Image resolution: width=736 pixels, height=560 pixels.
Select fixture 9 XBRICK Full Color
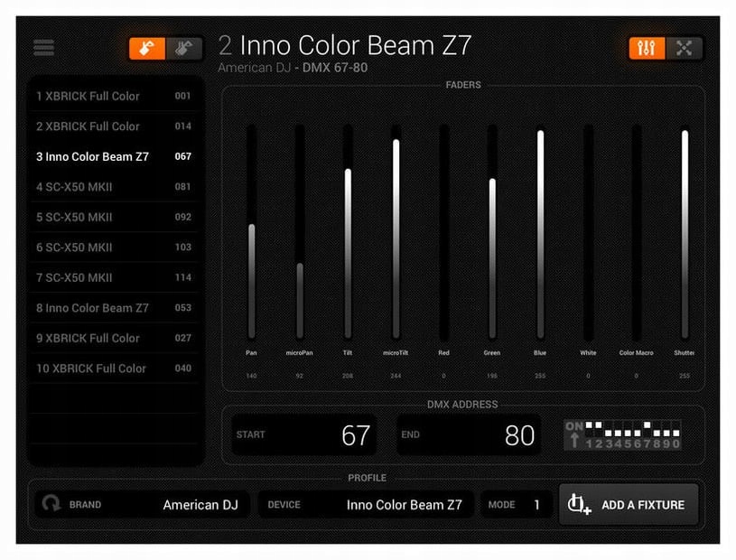click(x=114, y=338)
